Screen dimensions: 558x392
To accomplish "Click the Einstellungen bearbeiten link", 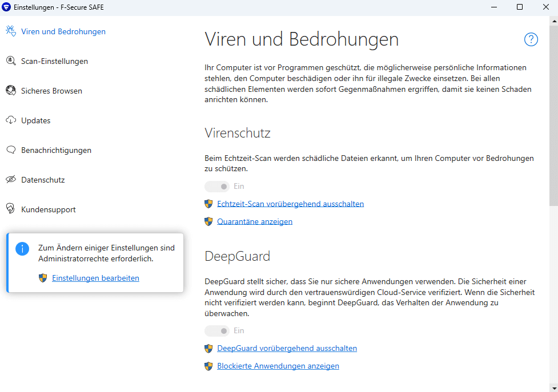I will click(96, 278).
